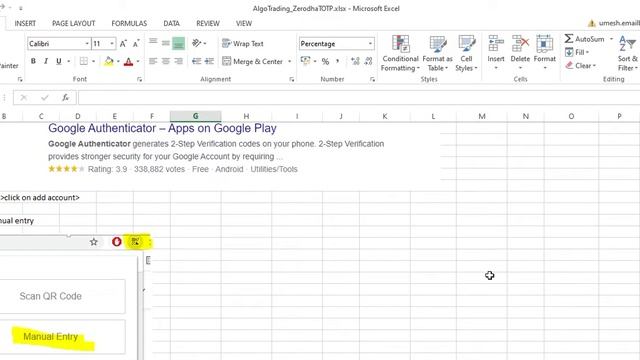Center text horizontally
Viewport: 640px width, 360px height.
coord(166,61)
